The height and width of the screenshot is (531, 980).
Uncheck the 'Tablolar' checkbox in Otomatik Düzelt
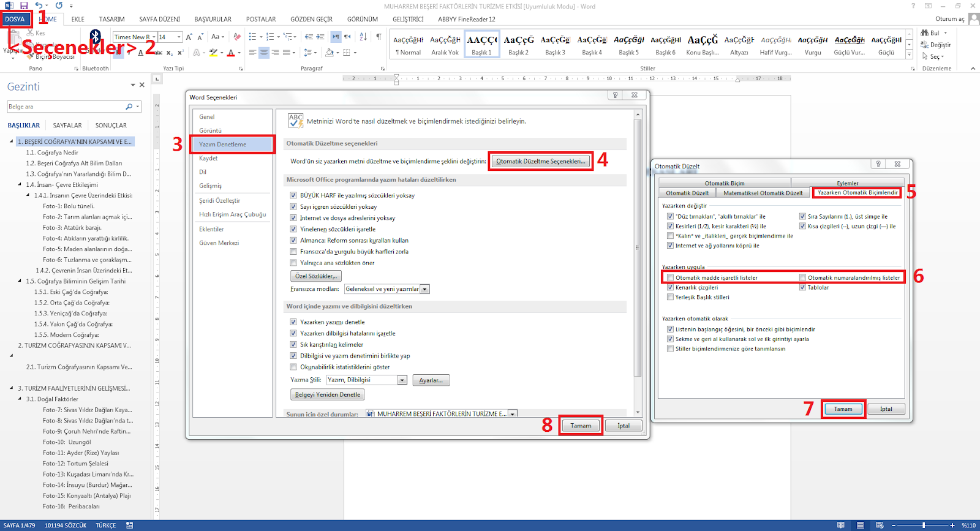click(x=802, y=287)
